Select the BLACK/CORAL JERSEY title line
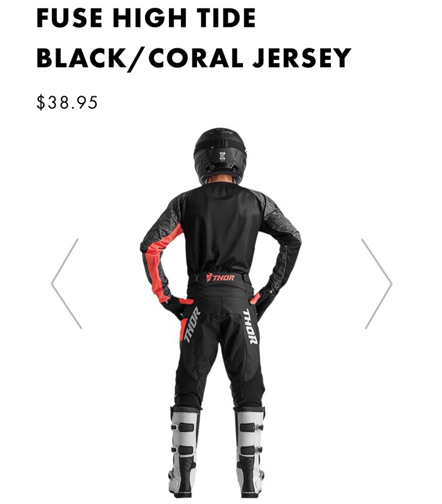Viewport: 442px width, 504px height. (x=194, y=58)
